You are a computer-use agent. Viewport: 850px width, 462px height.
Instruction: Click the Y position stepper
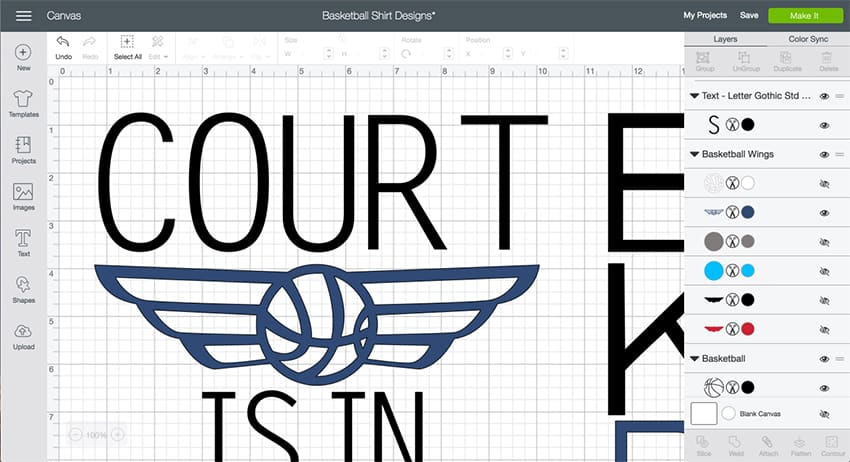[563, 53]
